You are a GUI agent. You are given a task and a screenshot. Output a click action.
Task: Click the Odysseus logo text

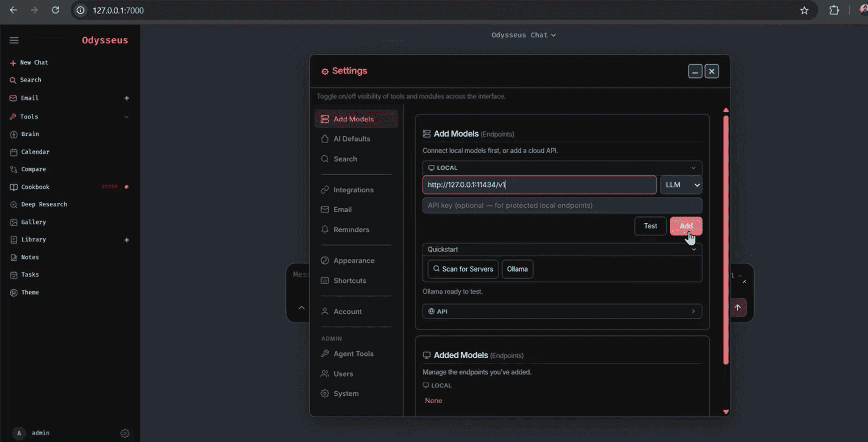105,40
